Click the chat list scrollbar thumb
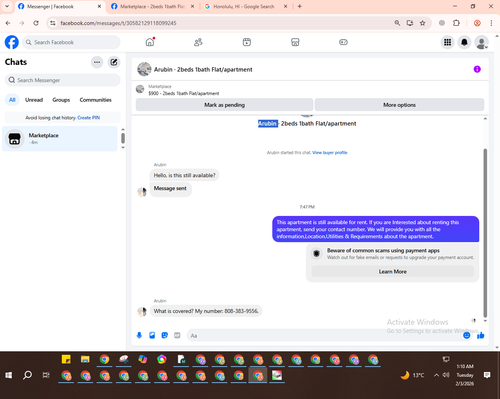The width and height of the screenshot is (500, 399). tap(123, 138)
